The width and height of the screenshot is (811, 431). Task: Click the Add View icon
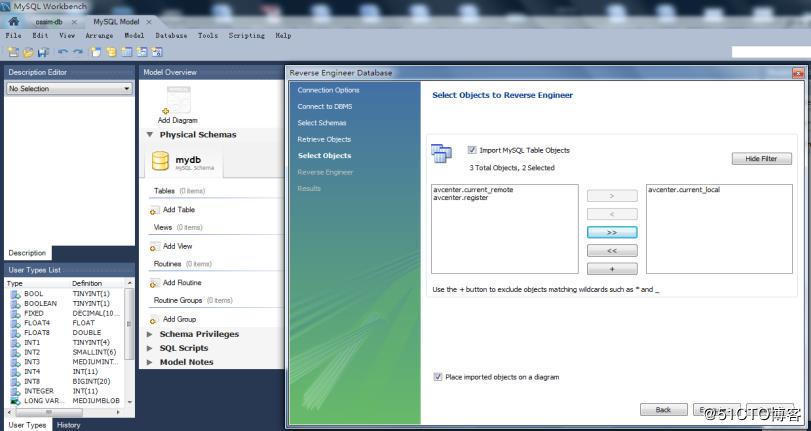[x=155, y=247]
